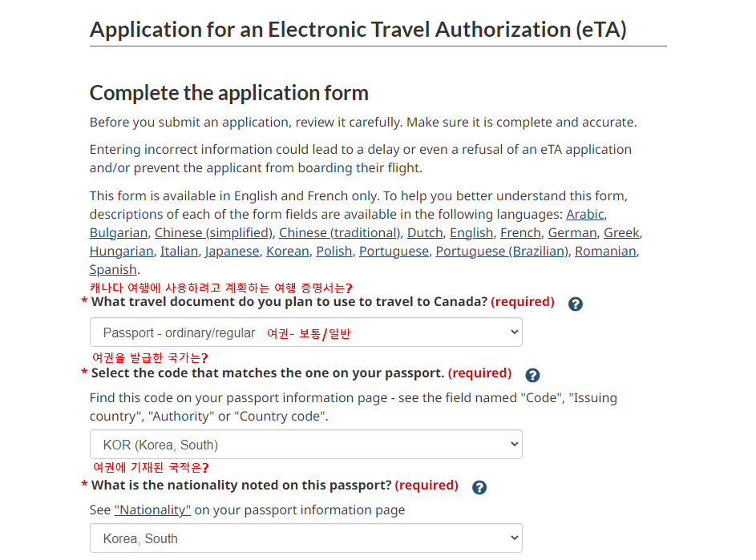Image resolution: width=756 pixels, height=560 pixels.
Task: Select Chinese (traditional) descriptions link
Action: 339,232
